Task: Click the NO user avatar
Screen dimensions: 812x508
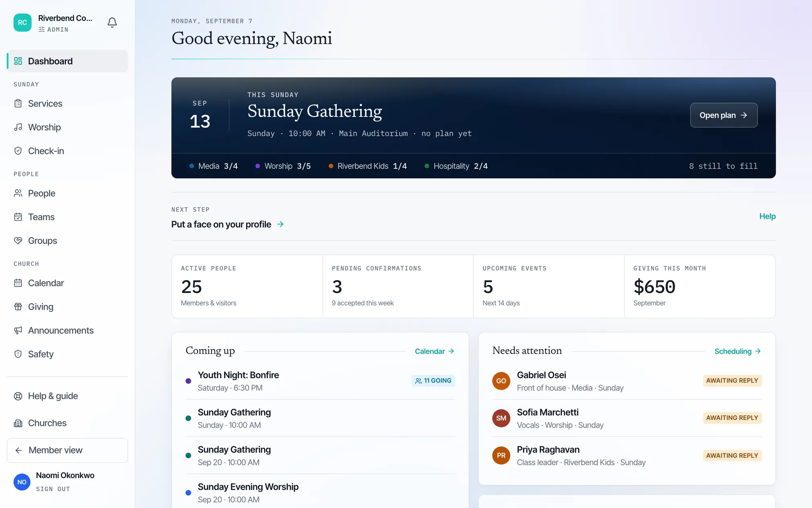Action: (22, 482)
